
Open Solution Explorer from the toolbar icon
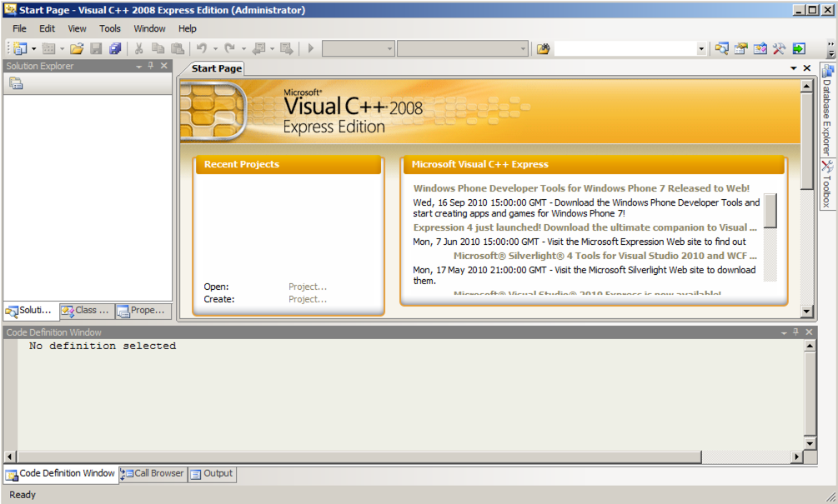721,48
